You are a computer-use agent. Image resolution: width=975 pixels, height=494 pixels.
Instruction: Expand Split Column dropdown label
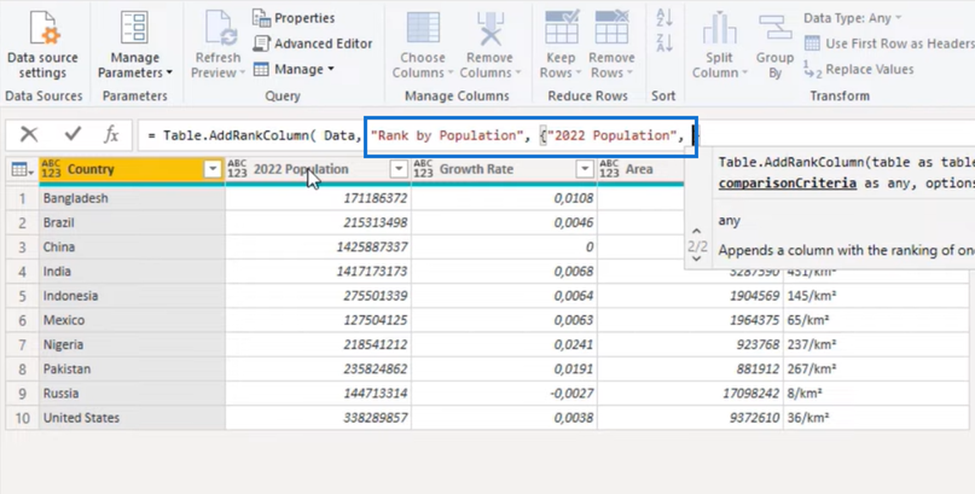(x=719, y=65)
